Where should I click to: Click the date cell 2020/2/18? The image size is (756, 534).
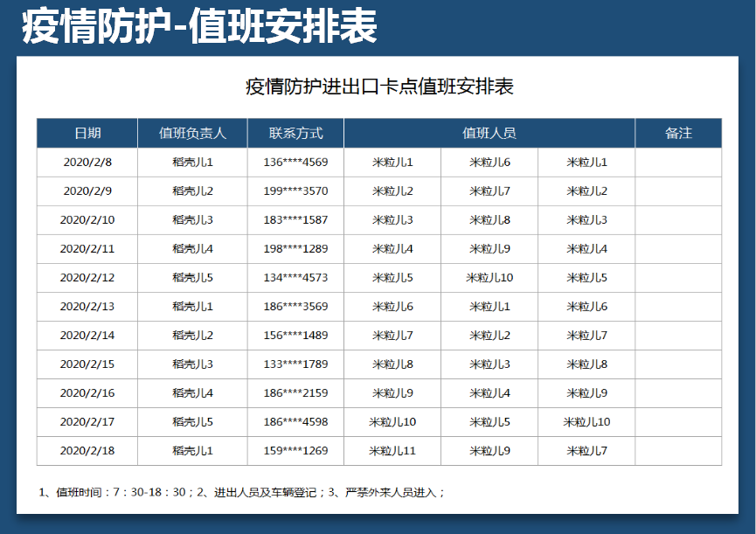[86, 450]
